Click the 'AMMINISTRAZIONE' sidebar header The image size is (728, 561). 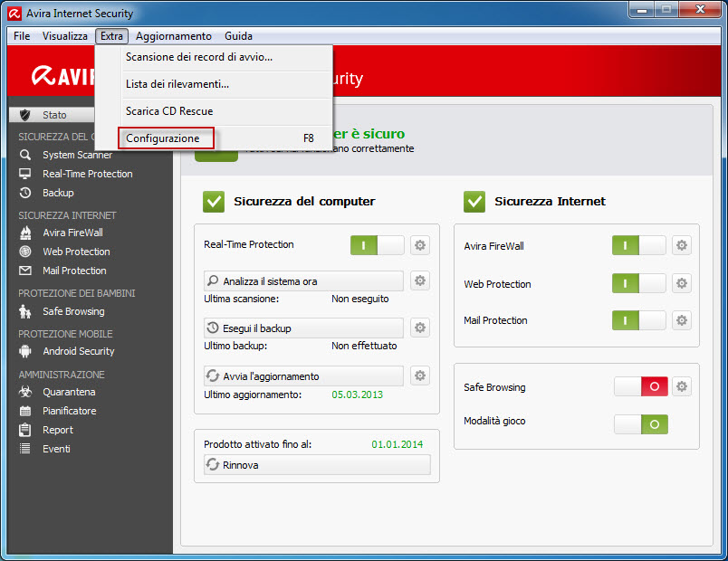pyautogui.click(x=62, y=375)
